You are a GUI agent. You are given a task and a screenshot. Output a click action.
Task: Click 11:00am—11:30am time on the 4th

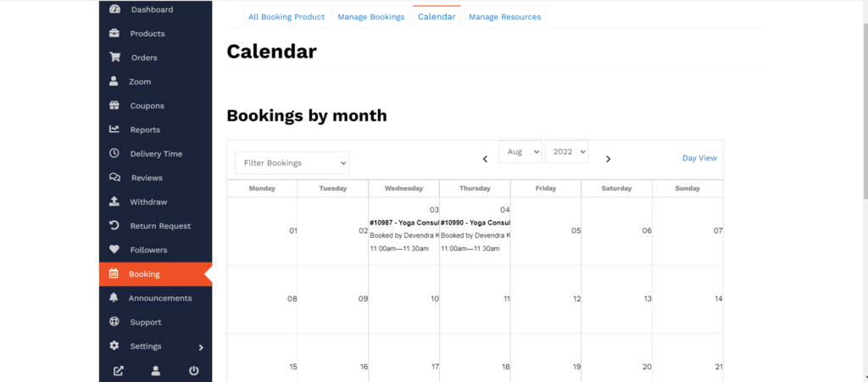click(x=470, y=249)
